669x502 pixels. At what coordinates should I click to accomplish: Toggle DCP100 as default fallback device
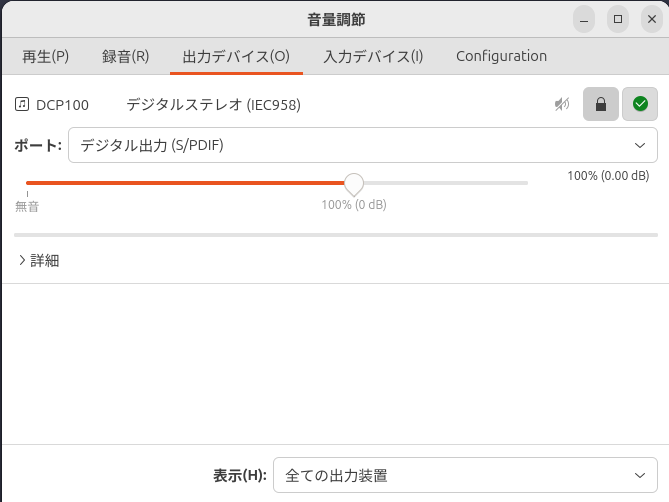(640, 104)
